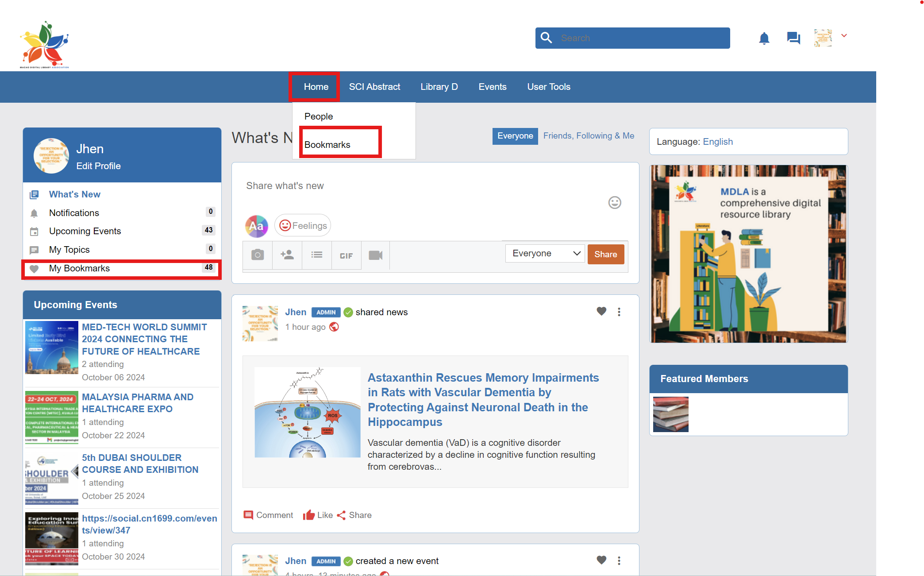Open the emoji smiley picker
Image resolution: width=924 pixels, height=576 pixels.
tap(614, 203)
